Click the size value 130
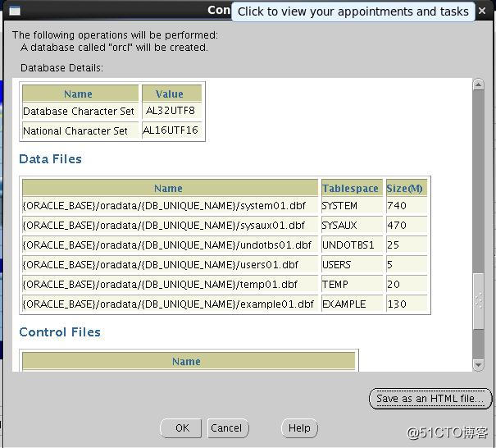The width and height of the screenshot is (496, 448). [407, 304]
